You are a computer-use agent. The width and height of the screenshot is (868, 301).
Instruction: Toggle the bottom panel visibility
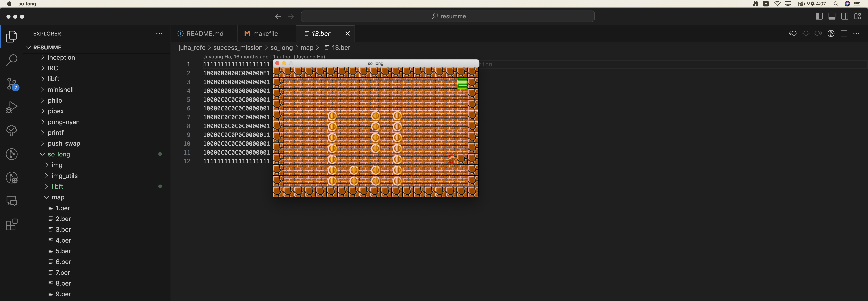832,16
